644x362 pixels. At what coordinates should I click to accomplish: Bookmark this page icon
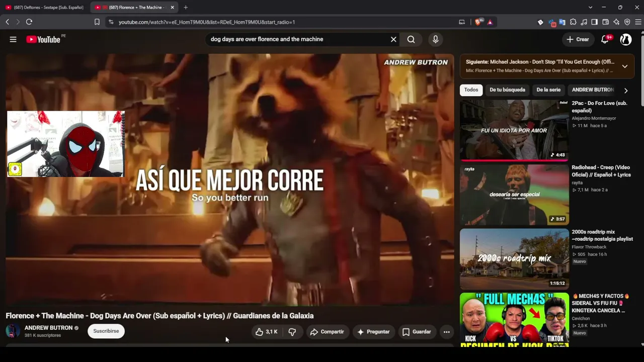tap(97, 22)
